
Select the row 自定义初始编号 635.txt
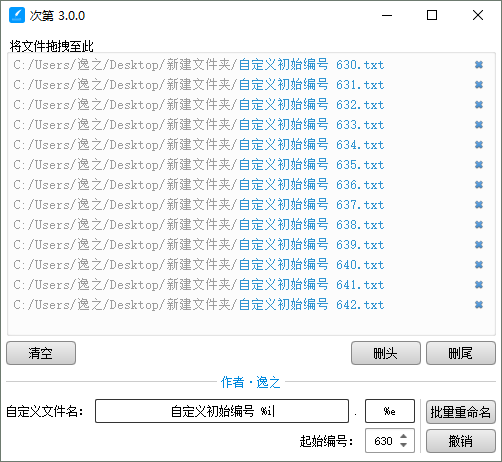(x=251, y=165)
